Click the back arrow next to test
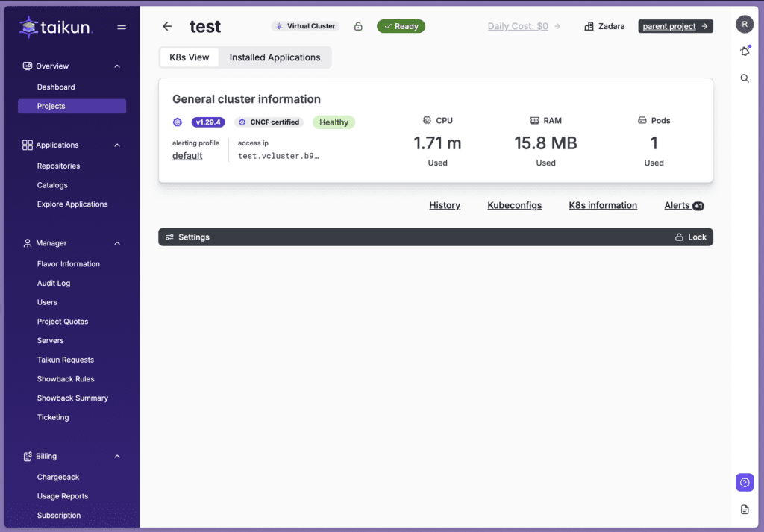The height and width of the screenshot is (532, 764). 167,26
